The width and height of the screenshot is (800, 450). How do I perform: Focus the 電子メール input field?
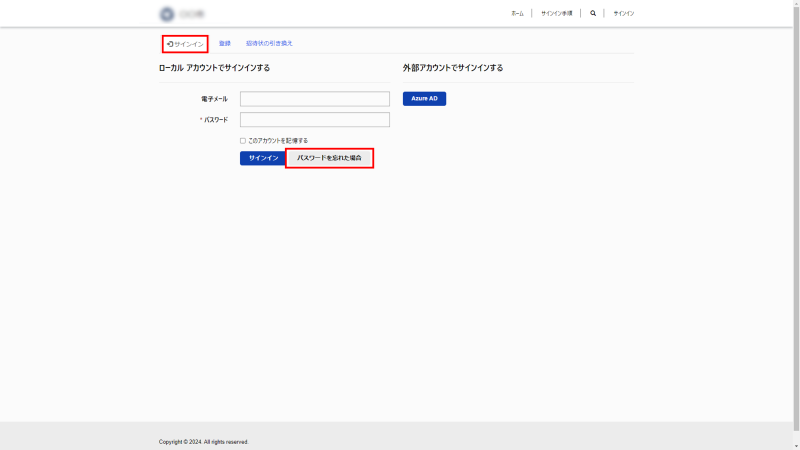pyautogui.click(x=314, y=99)
